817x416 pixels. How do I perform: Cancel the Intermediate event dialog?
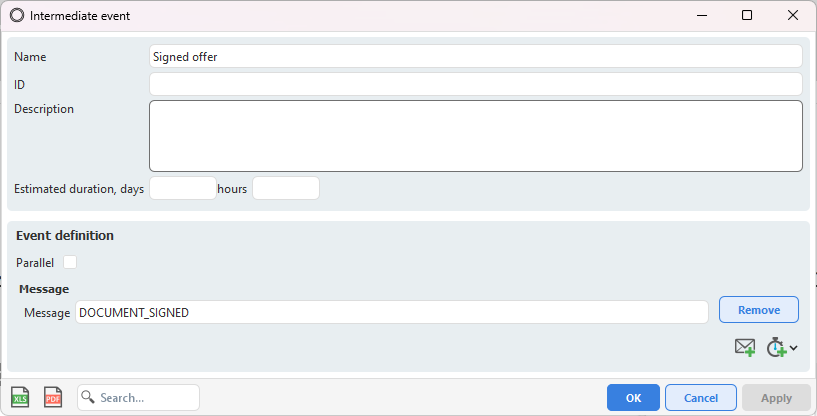coord(701,398)
